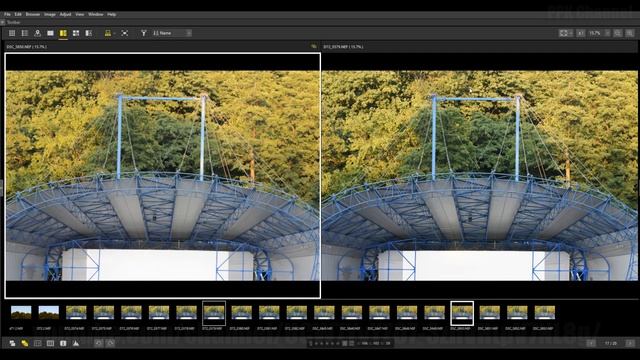This screenshot has width=640, height=360.
Task: Open the filter funnel tool
Action: [x=144, y=33]
